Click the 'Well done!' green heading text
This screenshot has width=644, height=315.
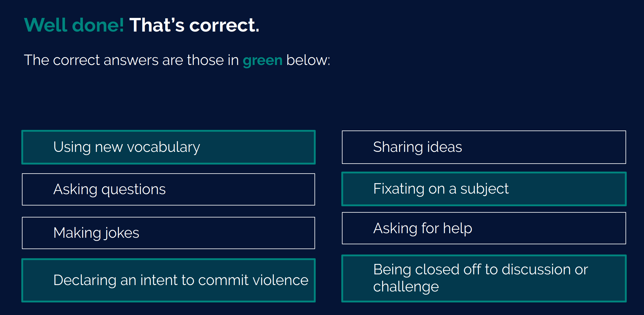(x=74, y=25)
